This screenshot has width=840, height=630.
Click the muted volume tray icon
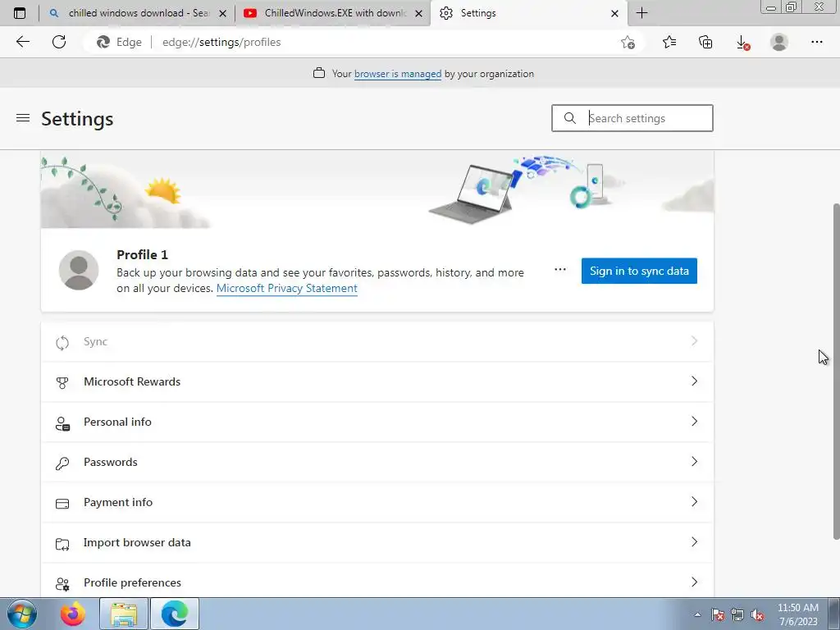pos(757,614)
